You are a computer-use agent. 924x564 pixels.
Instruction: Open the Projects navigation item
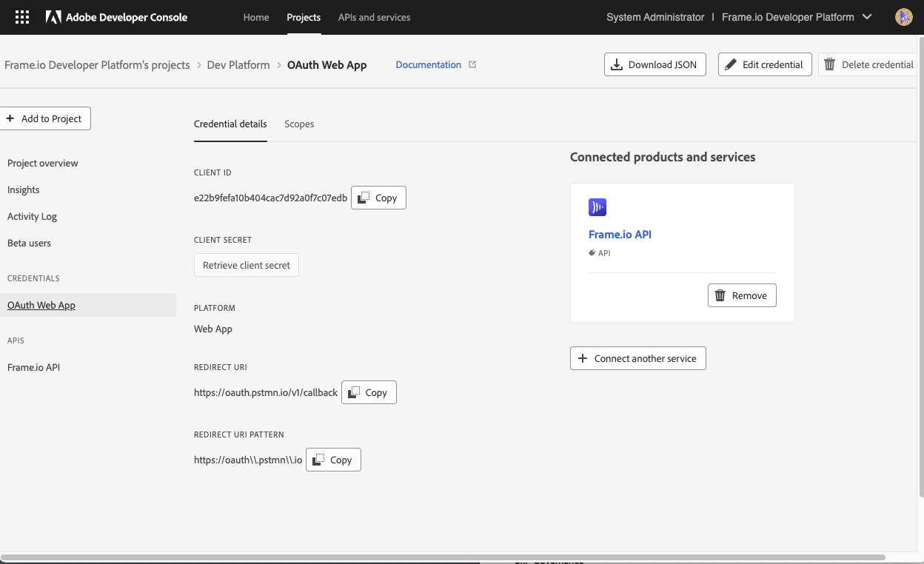[x=304, y=17]
